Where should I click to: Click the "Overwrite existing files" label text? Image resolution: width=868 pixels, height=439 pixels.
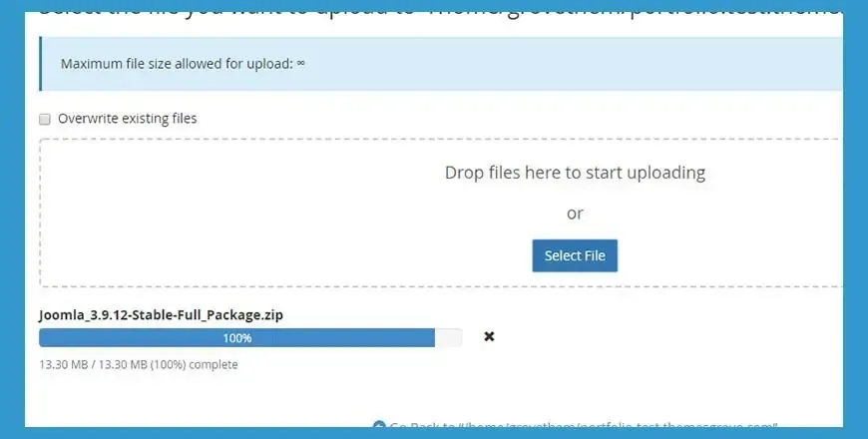128,119
